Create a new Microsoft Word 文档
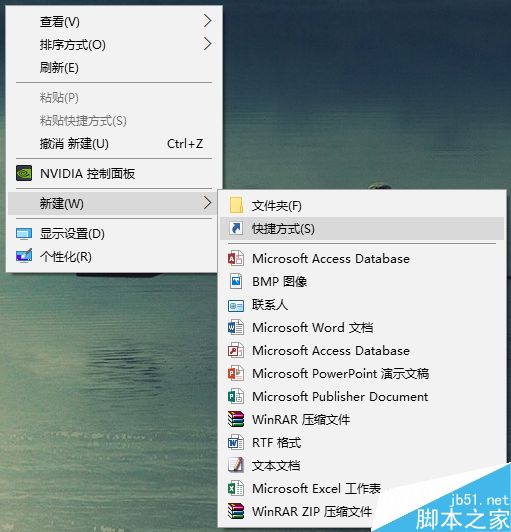The height and width of the screenshot is (532, 511). (362, 327)
